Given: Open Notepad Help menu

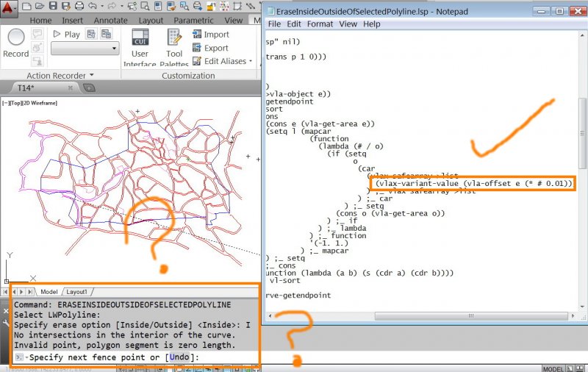Looking at the screenshot, I should click(372, 24).
